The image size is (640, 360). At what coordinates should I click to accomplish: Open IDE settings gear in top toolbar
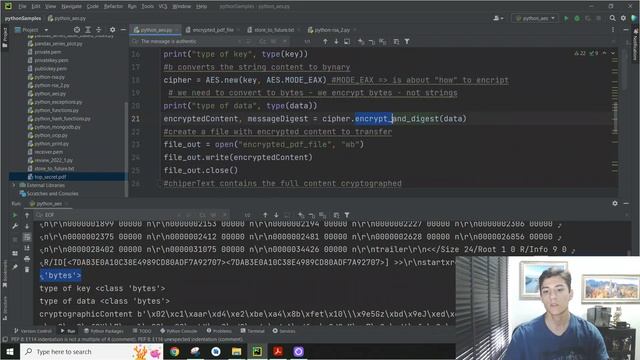coord(623,18)
